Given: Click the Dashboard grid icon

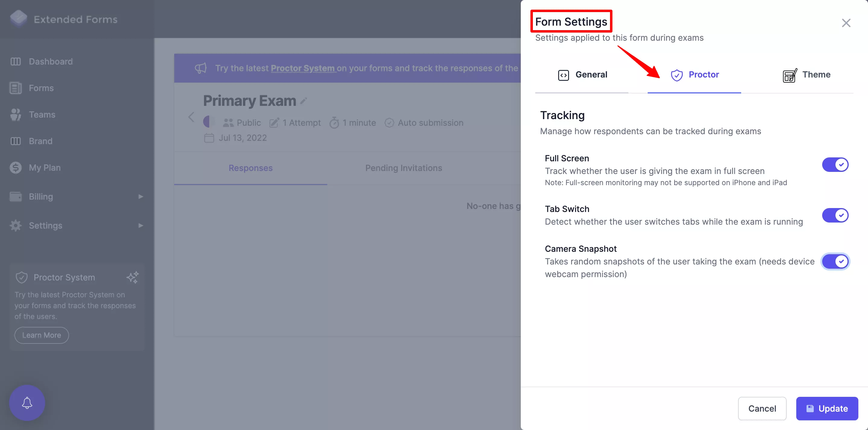Looking at the screenshot, I should tap(15, 61).
